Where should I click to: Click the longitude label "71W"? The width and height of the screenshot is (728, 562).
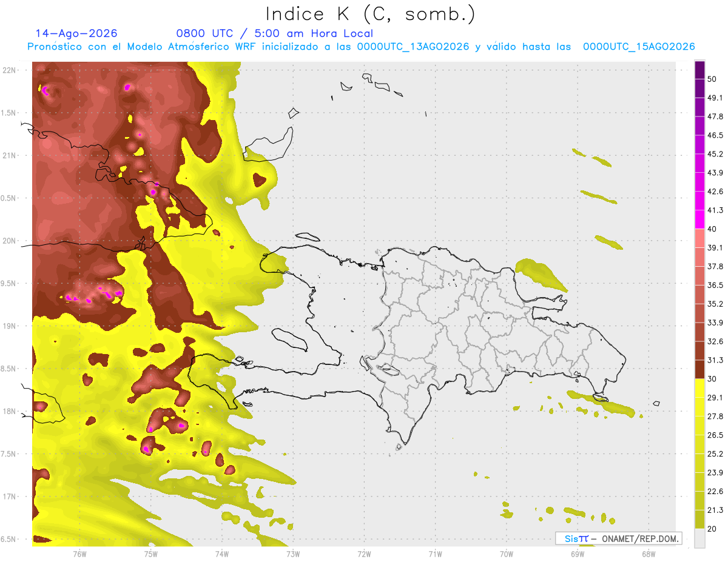[x=435, y=554]
